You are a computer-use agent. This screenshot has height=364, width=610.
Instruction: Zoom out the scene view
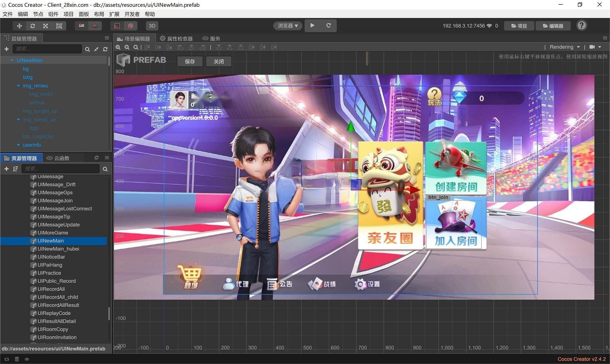(x=127, y=47)
